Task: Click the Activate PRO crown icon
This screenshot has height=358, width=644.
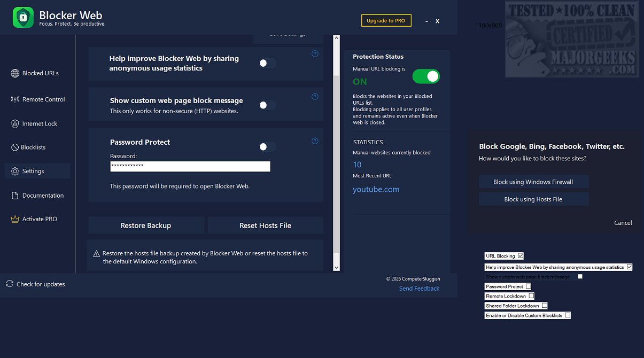Action: [15, 219]
